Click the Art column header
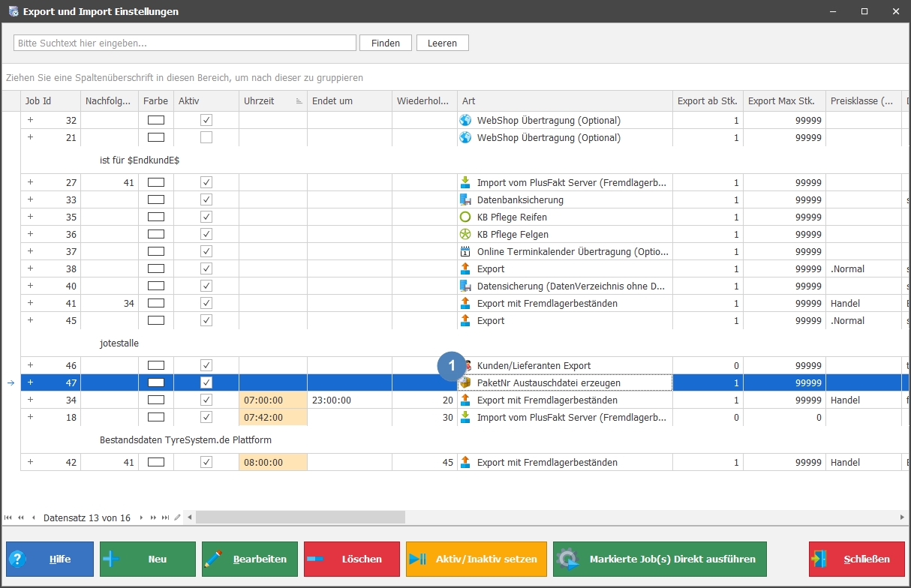The height and width of the screenshot is (588, 911). (x=565, y=101)
